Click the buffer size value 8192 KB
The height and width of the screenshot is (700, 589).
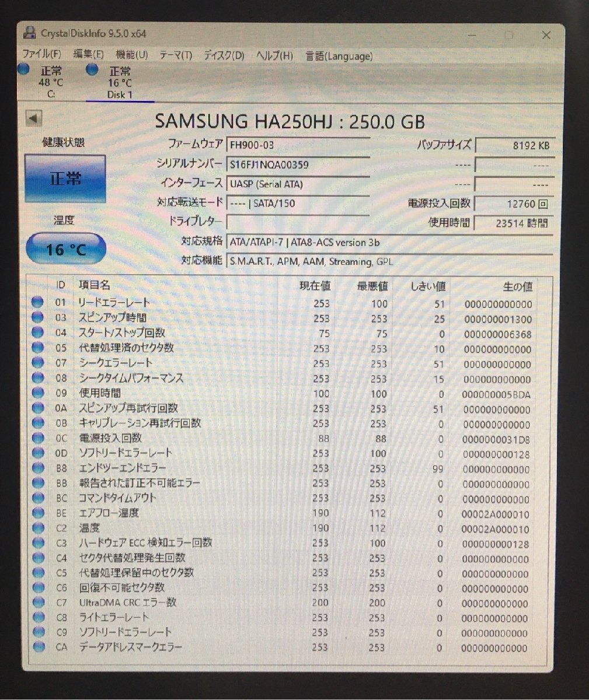click(x=514, y=146)
